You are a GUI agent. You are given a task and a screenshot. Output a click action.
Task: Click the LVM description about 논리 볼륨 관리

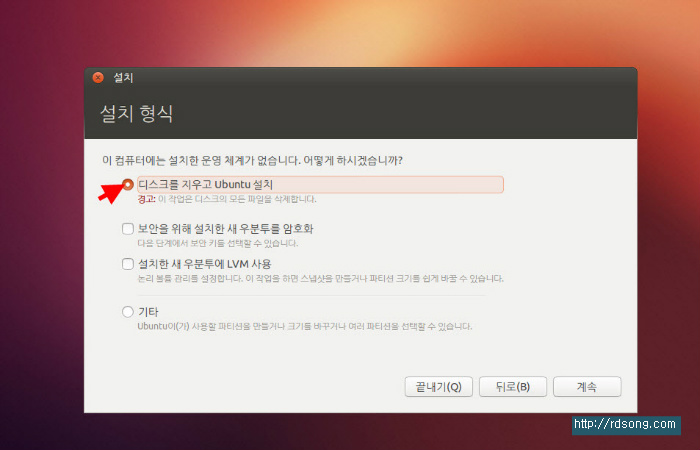(x=320, y=279)
